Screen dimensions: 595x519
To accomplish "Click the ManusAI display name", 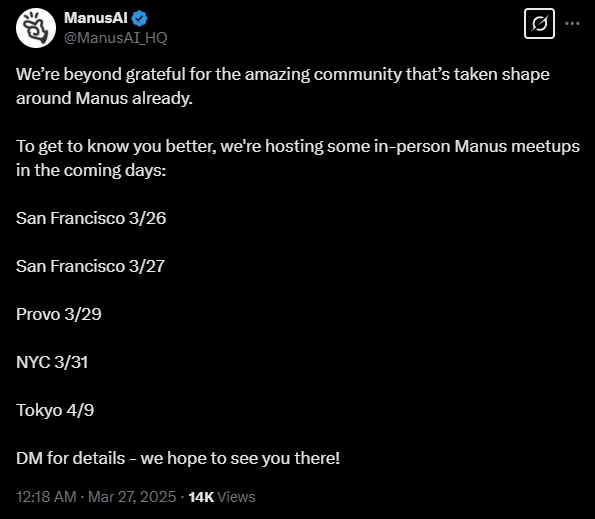I will click(96, 18).
